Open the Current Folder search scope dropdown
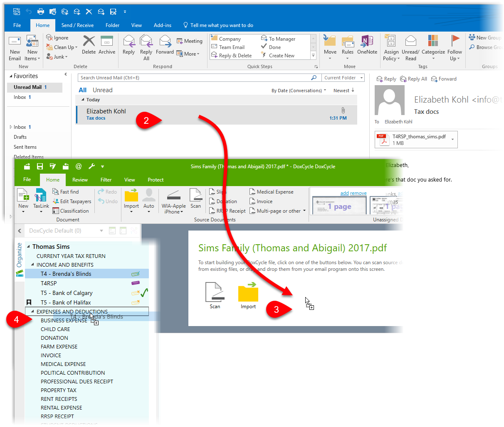The height and width of the screenshot is (427, 504). [x=343, y=78]
